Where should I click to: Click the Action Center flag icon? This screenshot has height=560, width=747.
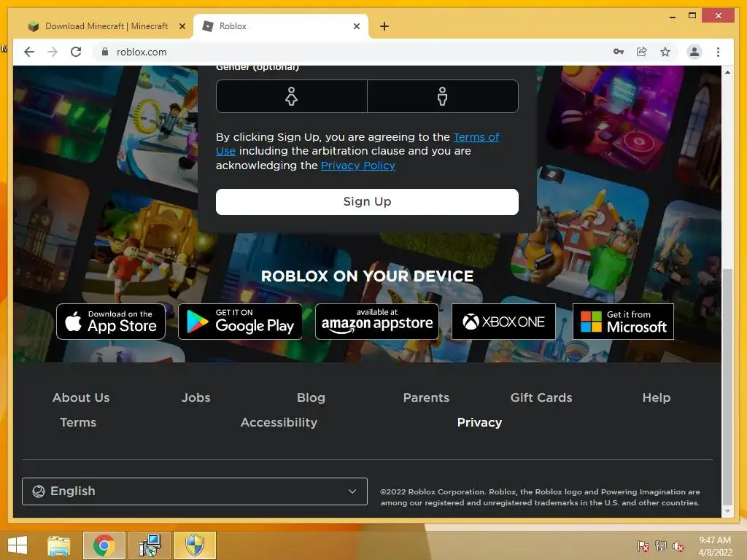643,546
